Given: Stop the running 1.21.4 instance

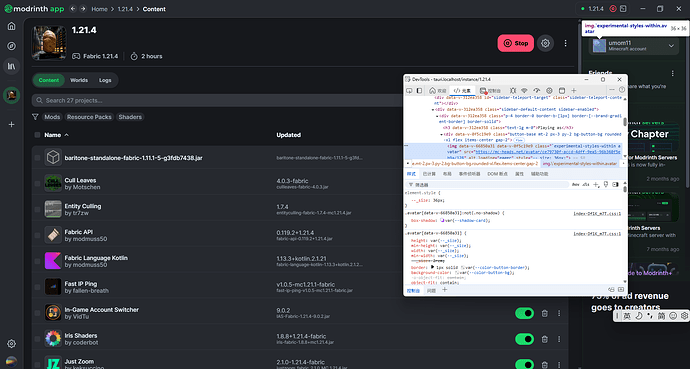Looking at the screenshot, I should (516, 43).
